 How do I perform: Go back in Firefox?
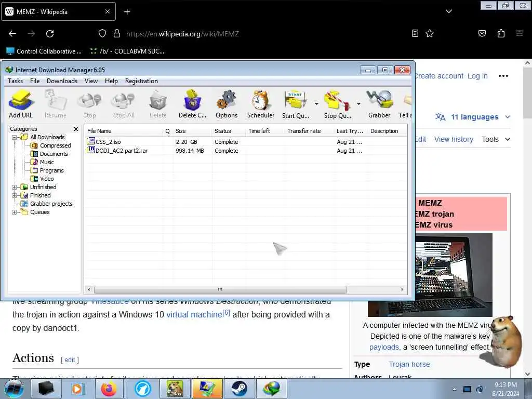(x=12, y=34)
